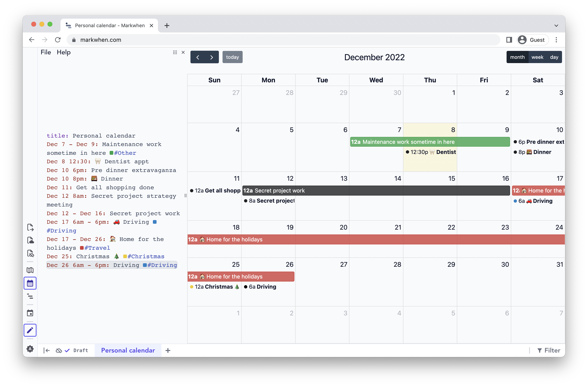Open the export file icon in sidebar

click(x=30, y=227)
